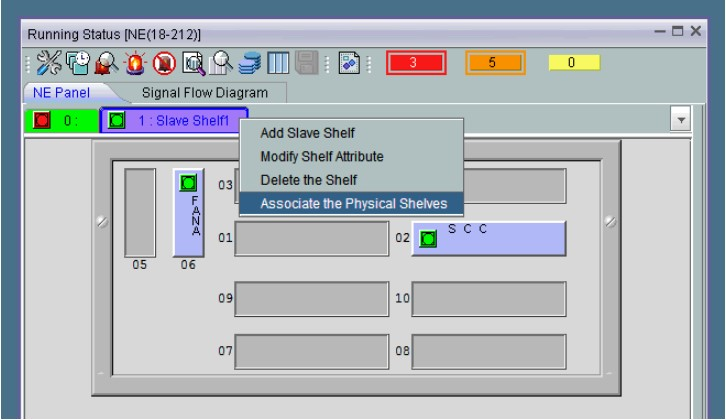Choose Modify Shelf Attribute menu entry

[x=320, y=157]
